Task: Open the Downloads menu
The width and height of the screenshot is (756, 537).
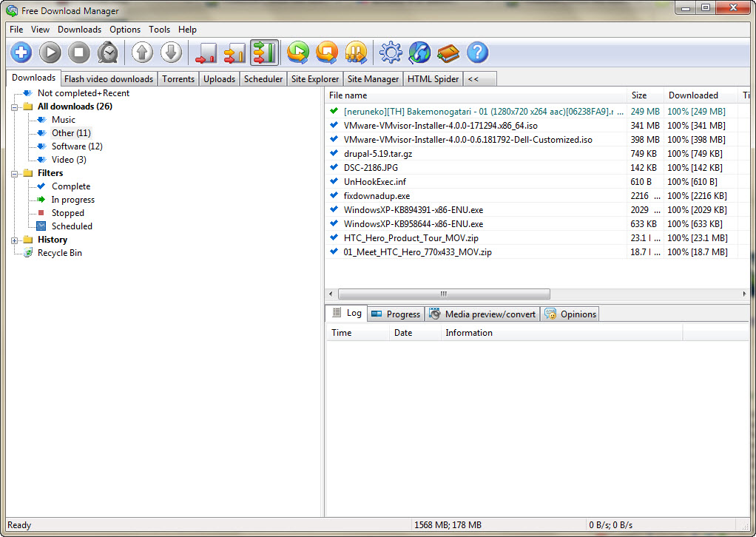Action: [x=80, y=30]
